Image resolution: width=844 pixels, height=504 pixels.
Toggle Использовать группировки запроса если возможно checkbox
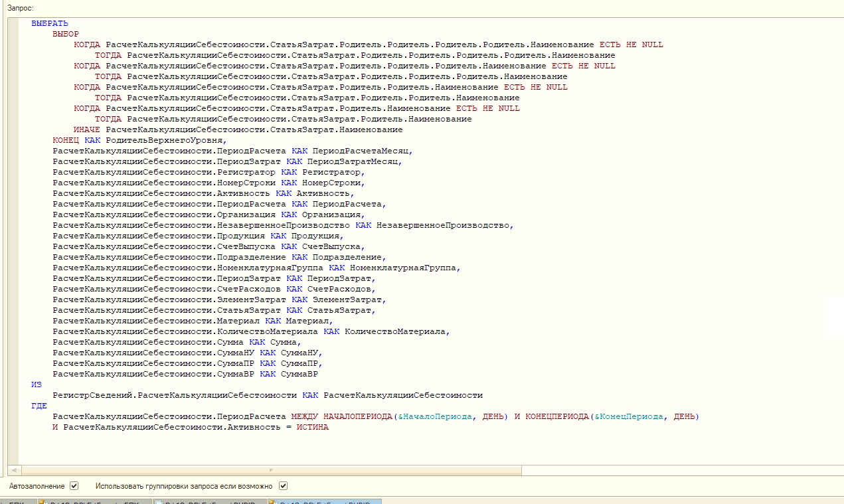coord(284,485)
